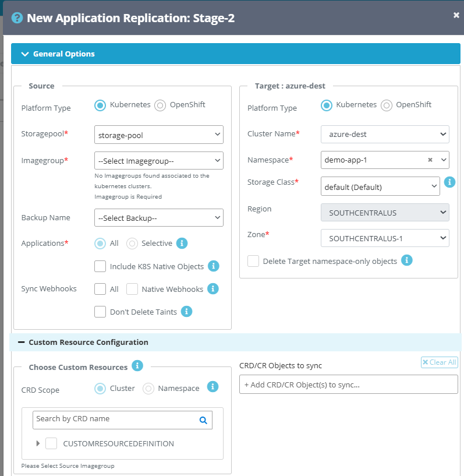Check Native Webhooks checkbox

(x=132, y=289)
